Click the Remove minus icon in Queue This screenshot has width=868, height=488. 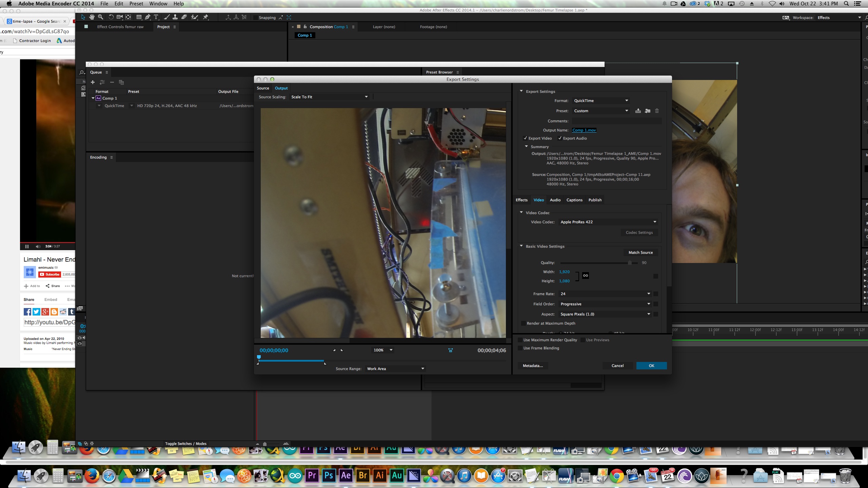tap(112, 82)
